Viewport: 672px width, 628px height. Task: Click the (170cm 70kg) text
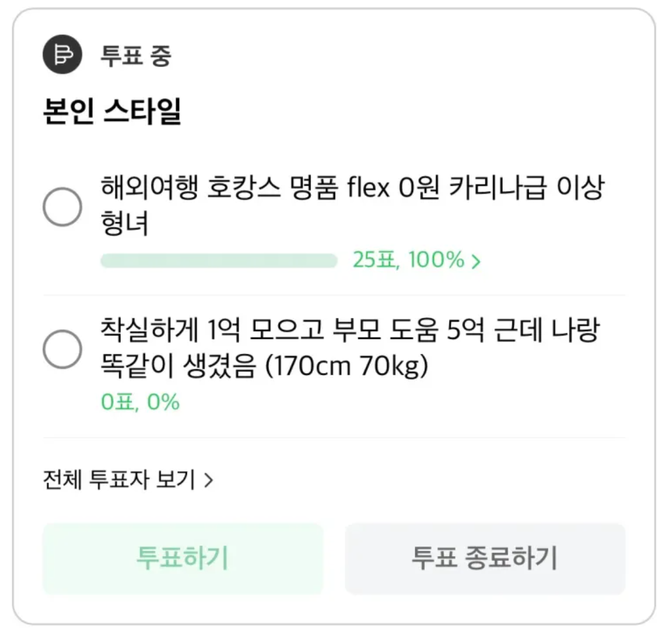348,366
